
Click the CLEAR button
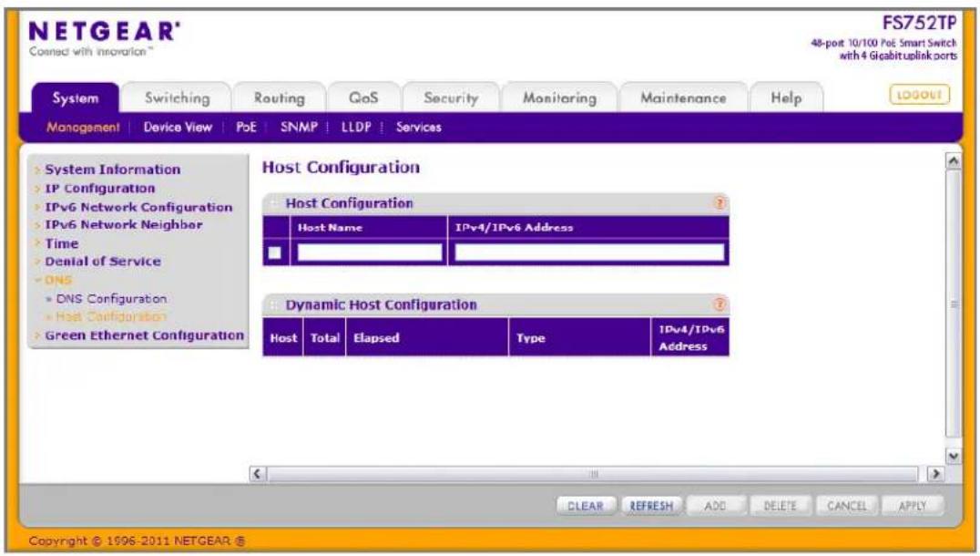[x=586, y=505]
